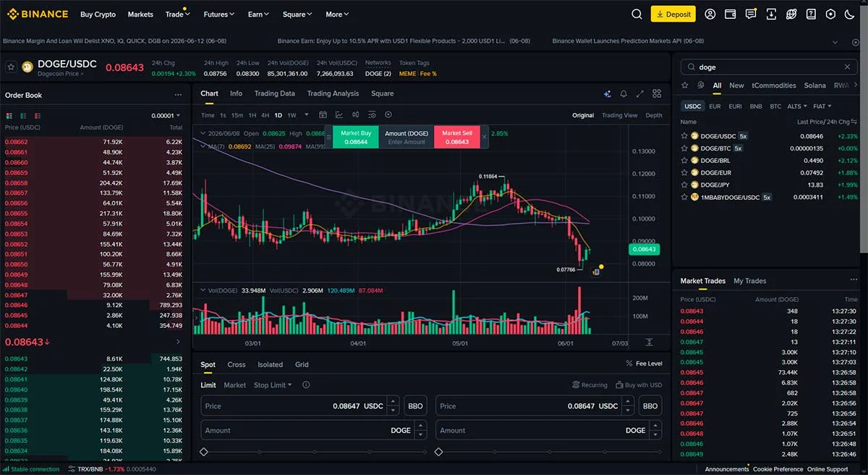This screenshot has height=475, width=868.
Task: Open the chart calendar date icon
Action: 323,114
